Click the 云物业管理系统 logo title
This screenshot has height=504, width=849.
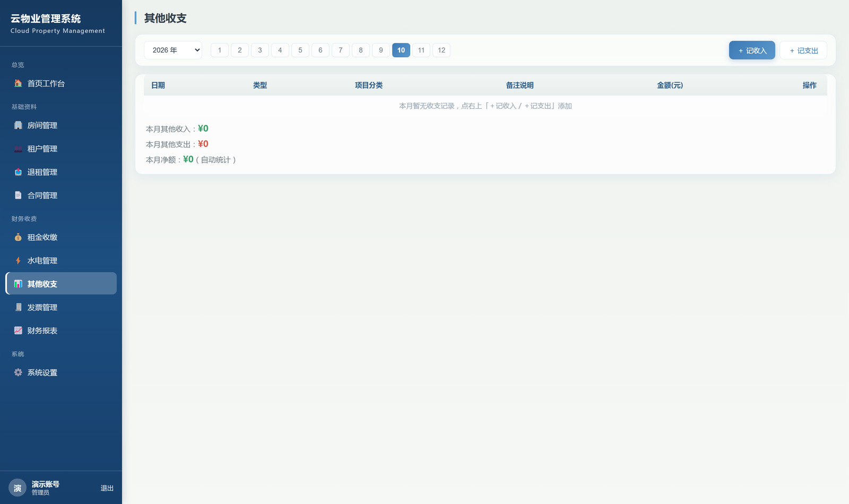(x=46, y=19)
